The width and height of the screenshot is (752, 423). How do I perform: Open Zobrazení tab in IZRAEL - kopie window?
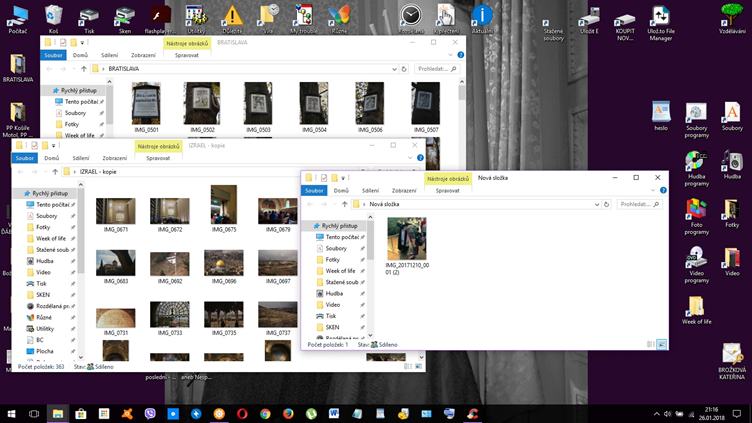114,158
